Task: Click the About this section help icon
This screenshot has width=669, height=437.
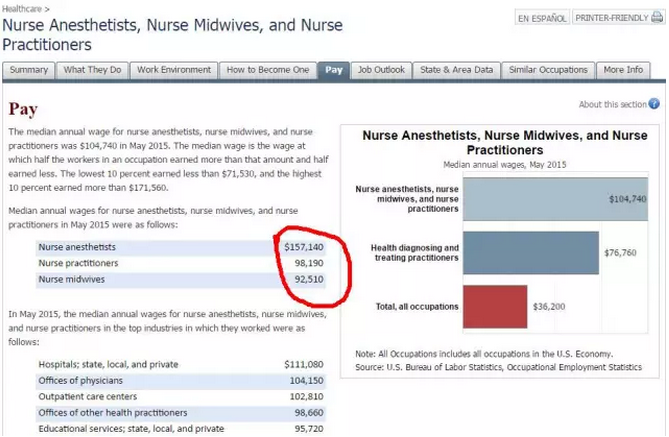Action: click(654, 104)
